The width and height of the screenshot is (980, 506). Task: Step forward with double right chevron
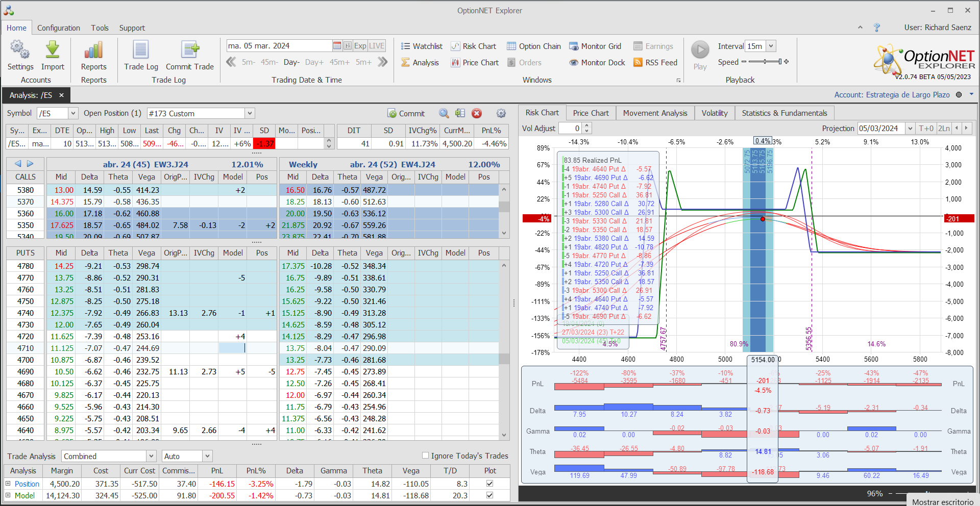click(x=383, y=62)
